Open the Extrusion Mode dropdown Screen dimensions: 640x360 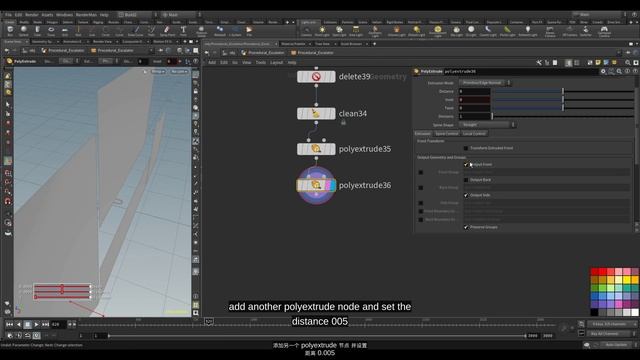click(x=485, y=83)
